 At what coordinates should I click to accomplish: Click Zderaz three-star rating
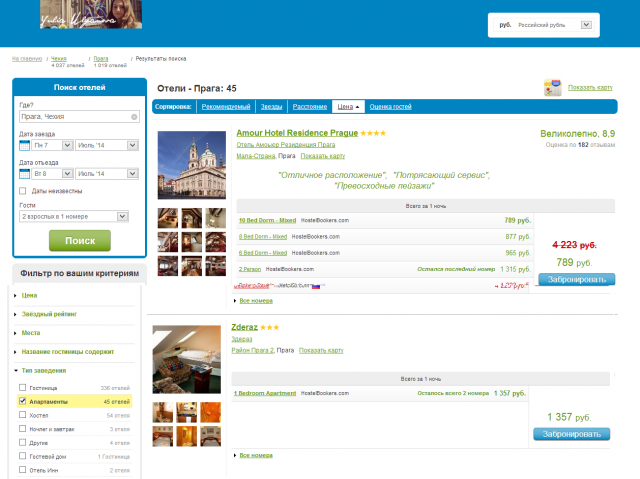[x=269, y=327]
